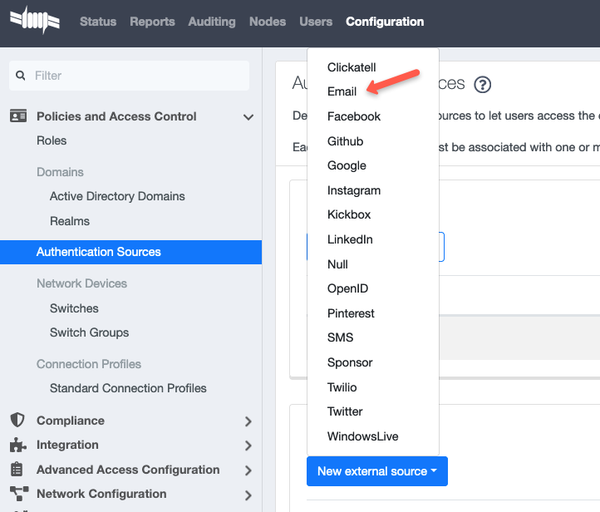Open the New external source dropdown
Image resolution: width=600 pixels, height=512 pixels.
tap(376, 471)
